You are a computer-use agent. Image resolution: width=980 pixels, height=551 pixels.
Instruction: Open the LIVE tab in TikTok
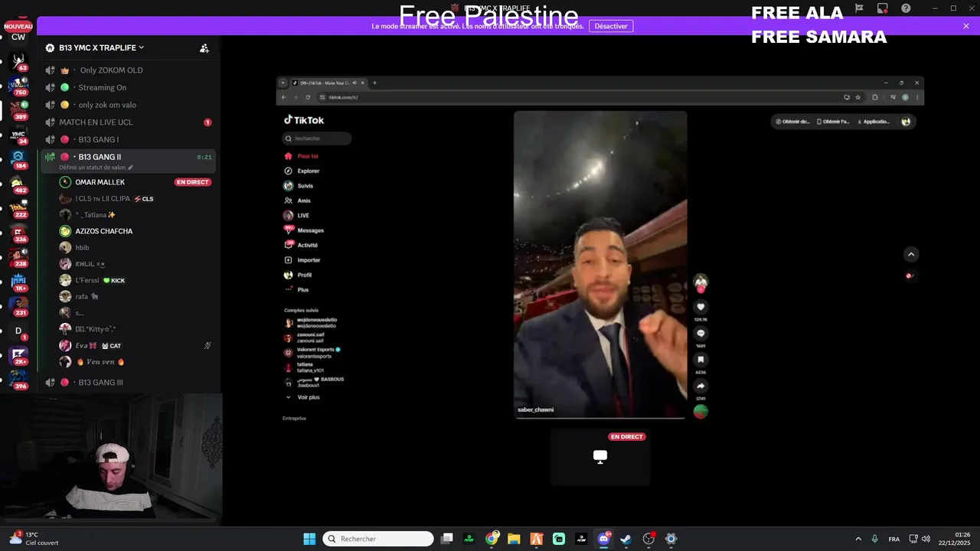coord(297,215)
